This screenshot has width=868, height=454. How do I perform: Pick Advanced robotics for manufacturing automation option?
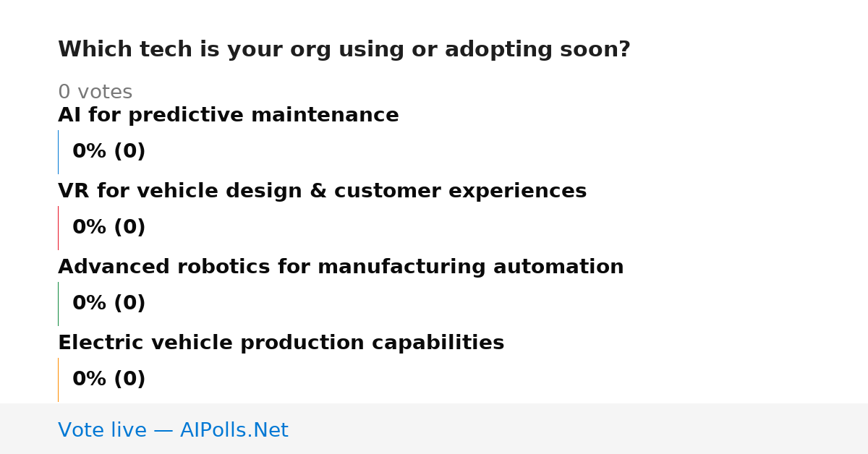(x=341, y=267)
